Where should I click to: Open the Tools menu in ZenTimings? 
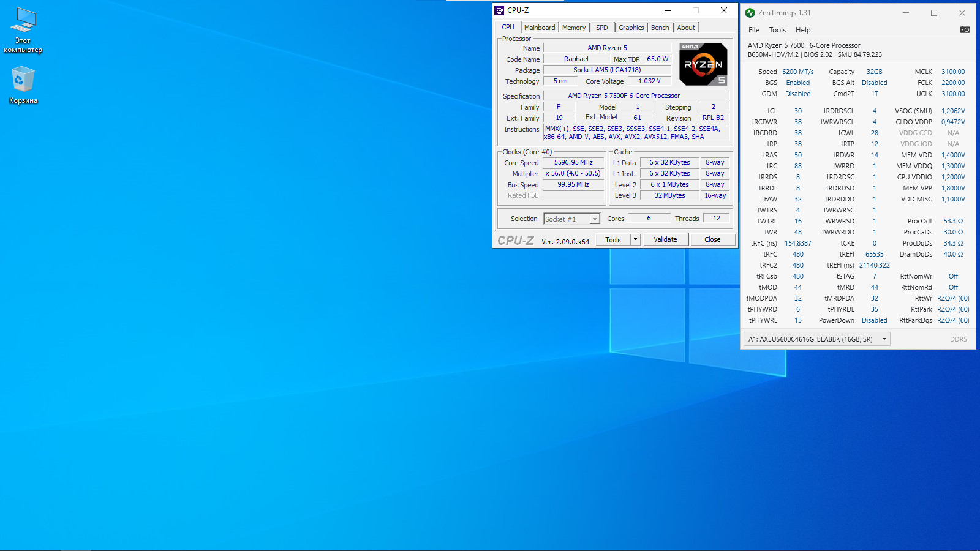tap(777, 30)
